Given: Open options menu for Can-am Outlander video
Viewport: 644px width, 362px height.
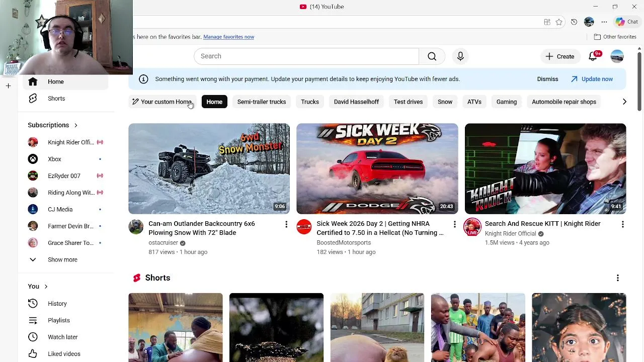Looking at the screenshot, I should 286,224.
